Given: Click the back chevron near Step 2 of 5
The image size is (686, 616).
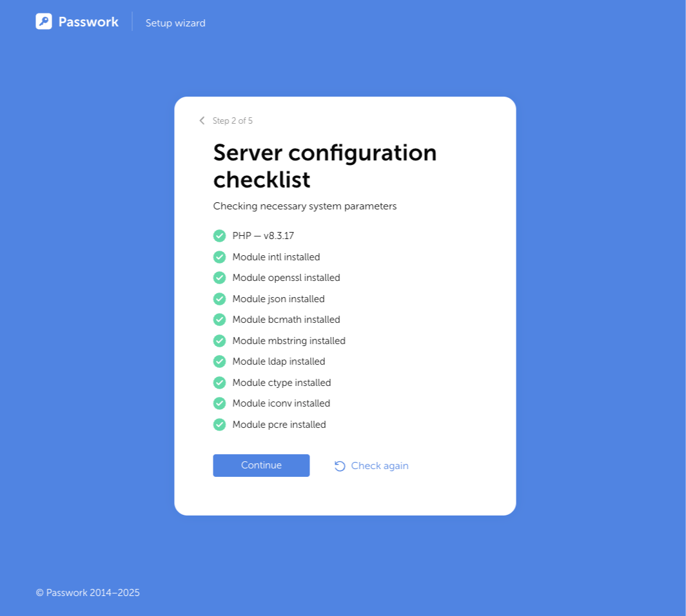Looking at the screenshot, I should (x=201, y=120).
